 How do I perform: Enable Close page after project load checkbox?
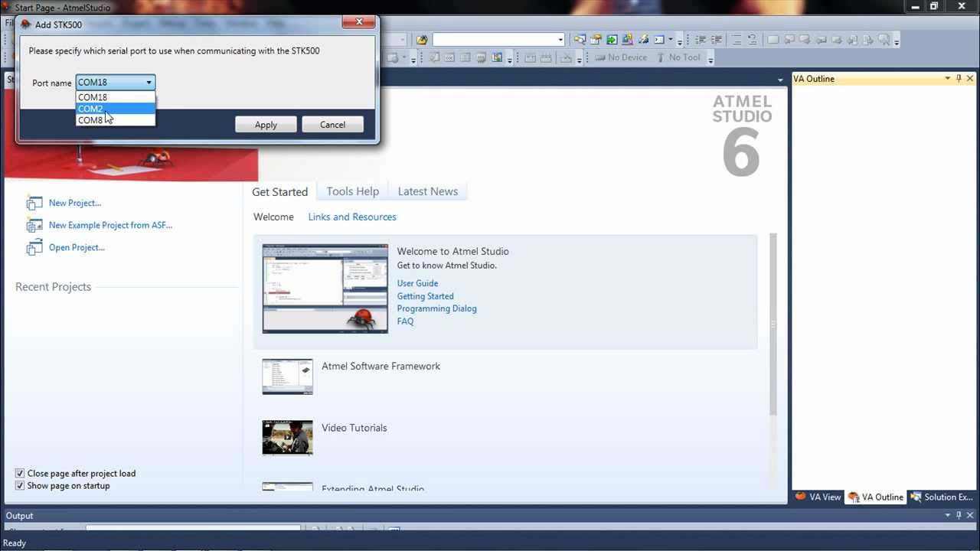pyautogui.click(x=20, y=474)
